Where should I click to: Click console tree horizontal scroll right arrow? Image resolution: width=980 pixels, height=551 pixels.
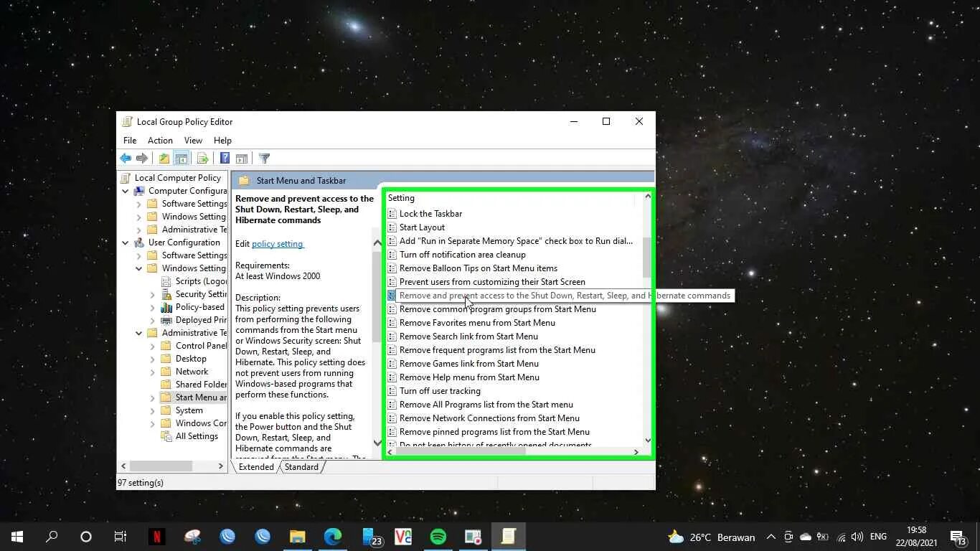coord(221,466)
